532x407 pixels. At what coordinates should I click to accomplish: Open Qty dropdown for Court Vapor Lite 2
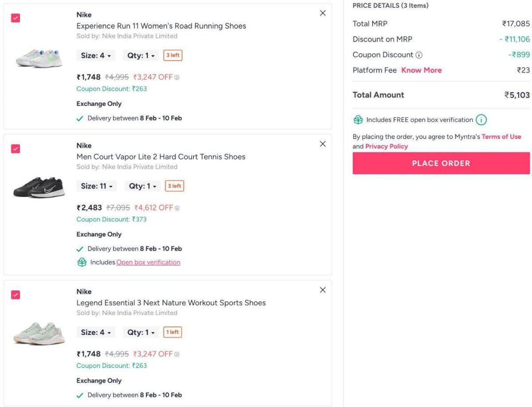(x=142, y=186)
